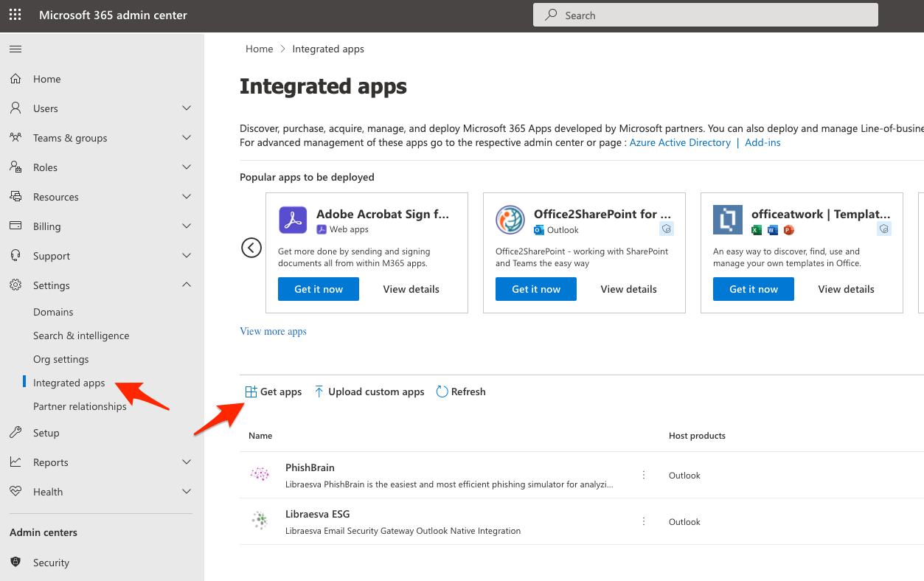Click the Support headset icon
924x581 pixels.
point(15,256)
